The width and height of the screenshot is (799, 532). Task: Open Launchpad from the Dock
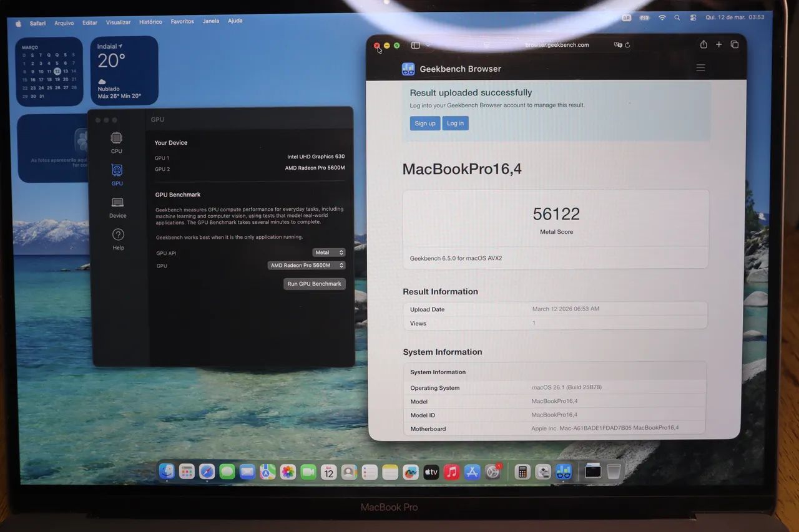point(187,472)
